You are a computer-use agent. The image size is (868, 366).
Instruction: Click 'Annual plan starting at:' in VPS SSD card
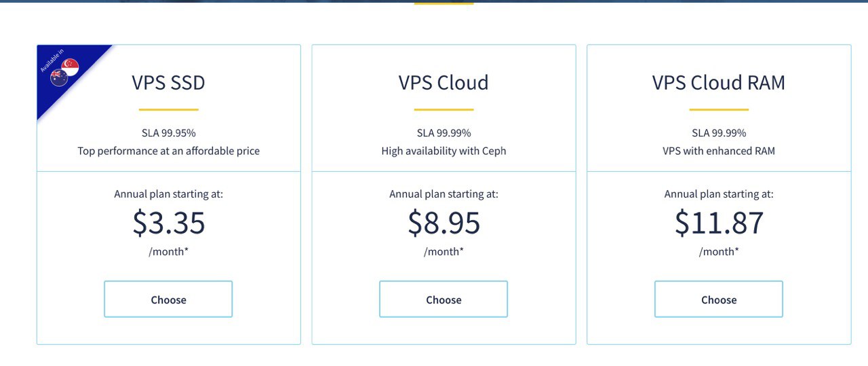[168, 194]
